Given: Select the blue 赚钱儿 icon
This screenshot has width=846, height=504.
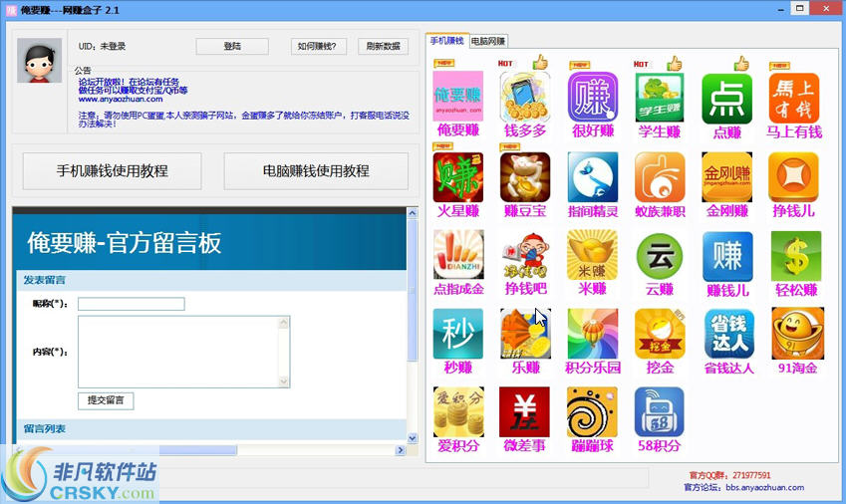Looking at the screenshot, I should [727, 257].
